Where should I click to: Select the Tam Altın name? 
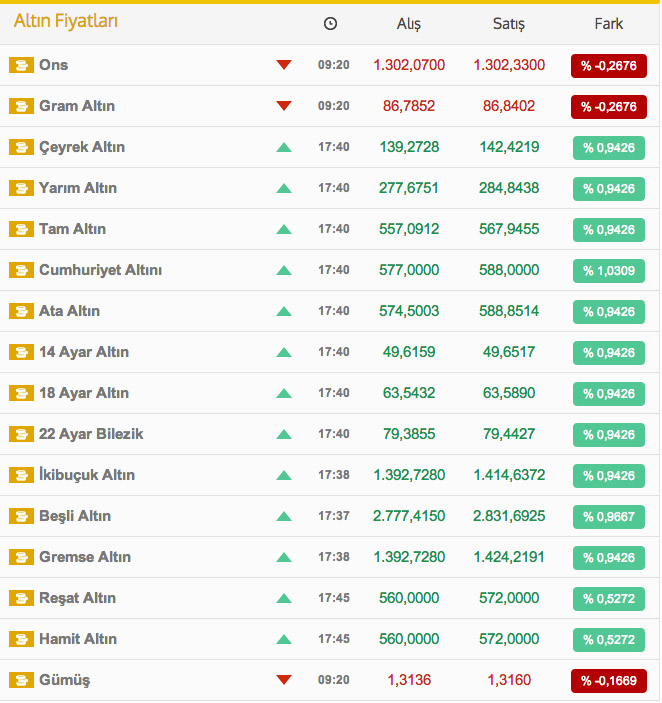73,229
